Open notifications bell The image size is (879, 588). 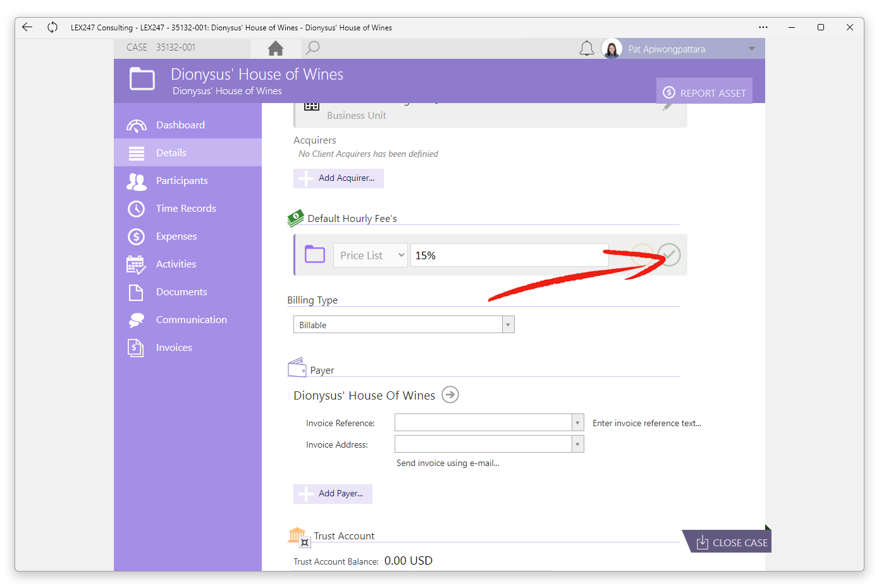point(587,49)
